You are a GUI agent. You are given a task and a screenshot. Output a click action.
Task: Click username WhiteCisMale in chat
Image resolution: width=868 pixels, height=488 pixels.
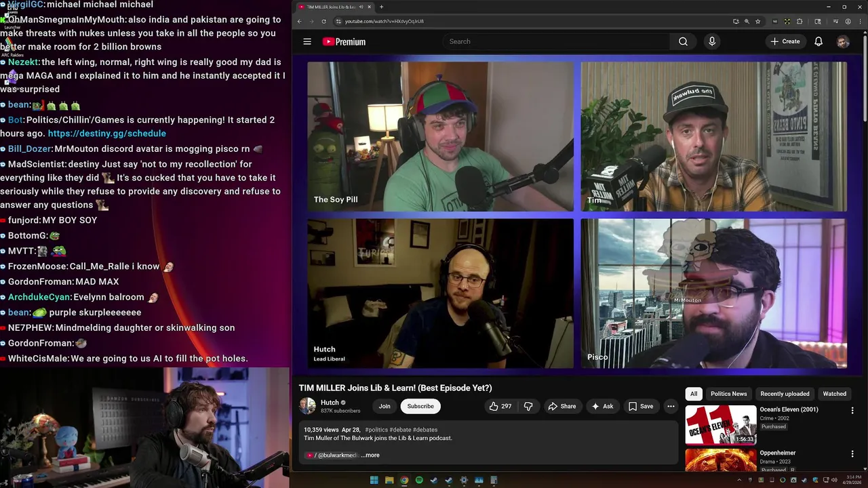click(38, 359)
